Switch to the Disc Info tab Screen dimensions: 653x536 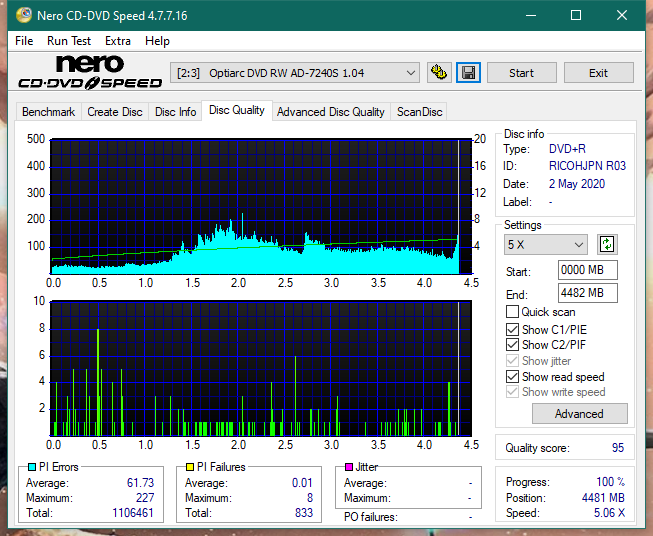point(175,112)
